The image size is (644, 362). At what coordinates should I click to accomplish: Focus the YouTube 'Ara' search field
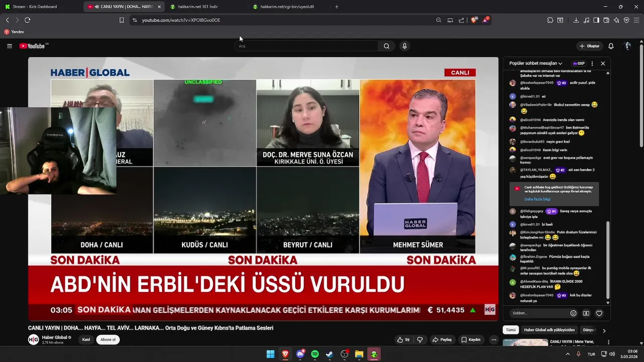306,46
